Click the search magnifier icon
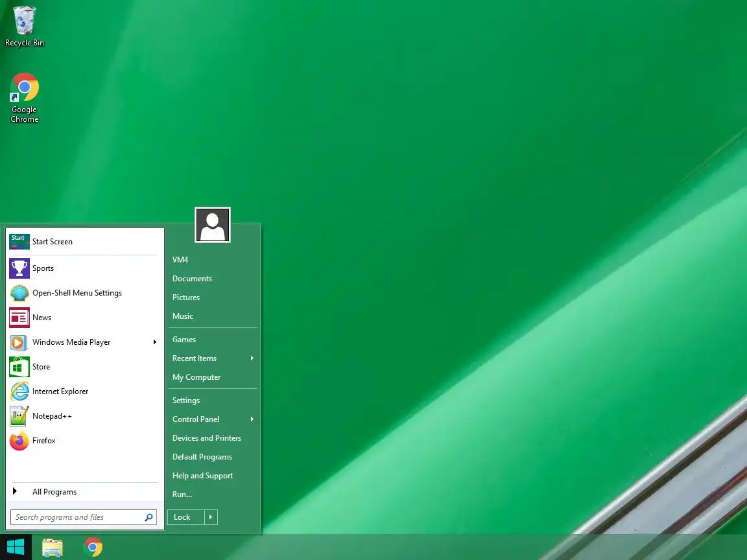This screenshot has width=747, height=560. (x=148, y=517)
